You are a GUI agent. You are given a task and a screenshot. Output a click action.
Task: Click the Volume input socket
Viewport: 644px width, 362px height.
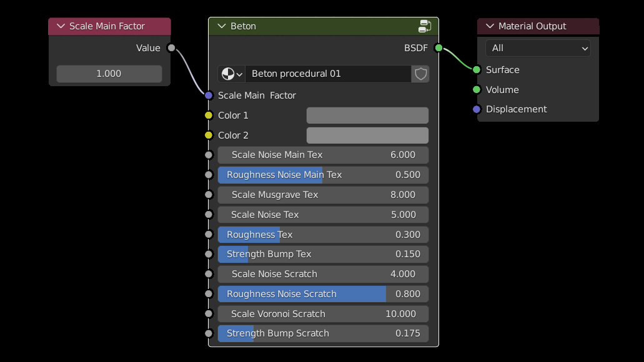coord(477,90)
